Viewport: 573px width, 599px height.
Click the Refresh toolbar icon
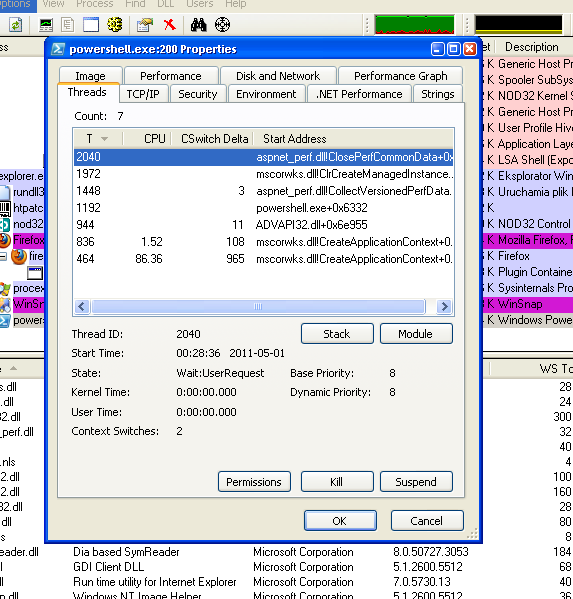(15, 25)
